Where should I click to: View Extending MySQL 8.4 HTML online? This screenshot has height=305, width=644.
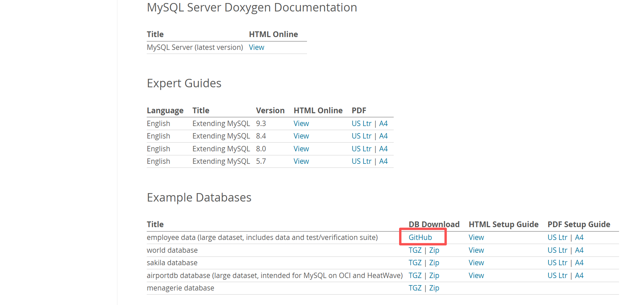pos(301,136)
